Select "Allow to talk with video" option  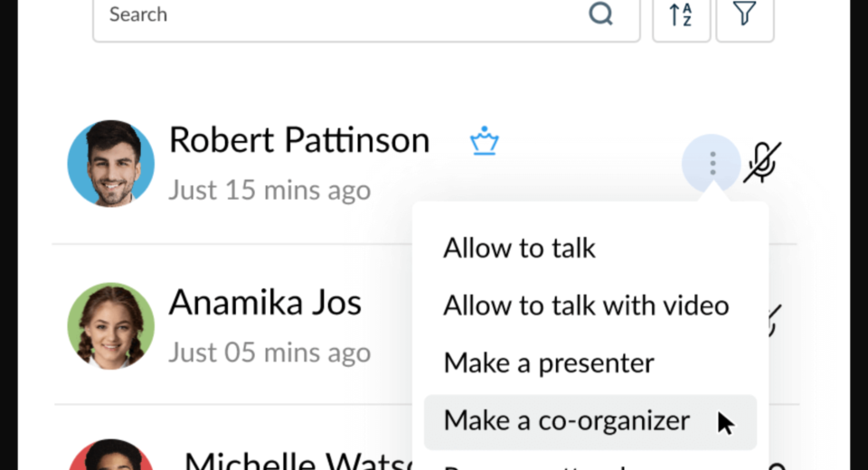click(585, 305)
